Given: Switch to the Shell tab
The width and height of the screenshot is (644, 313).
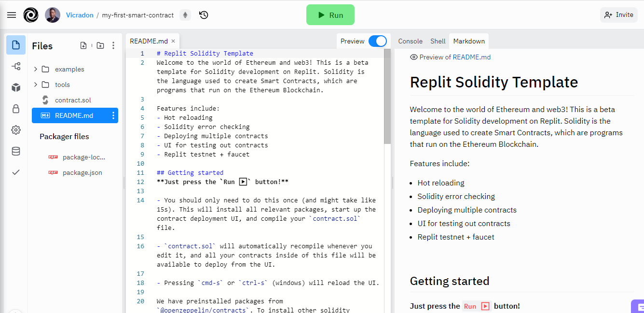Looking at the screenshot, I should point(438,41).
